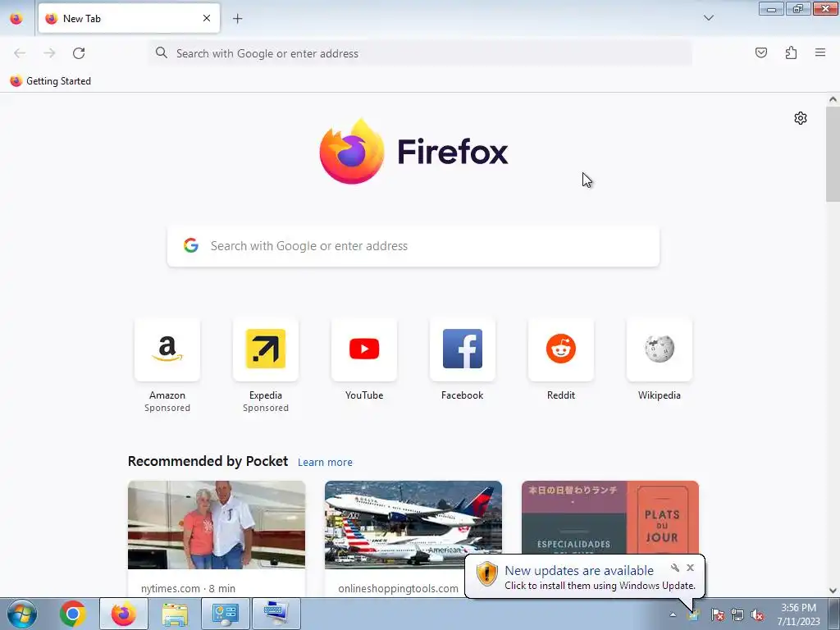The height and width of the screenshot is (630, 840).
Task: Open Action Center flag tray icon
Action: [x=717, y=614]
